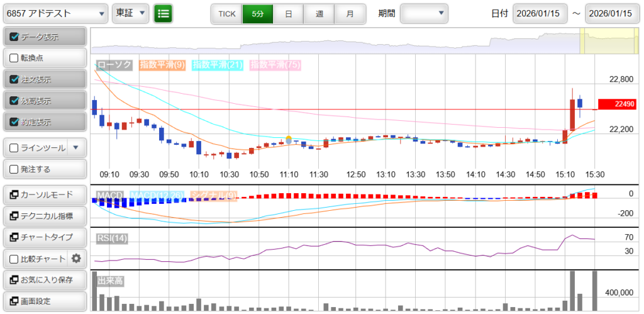This screenshot has height=314, width=644.
Task: Click the yellow marker on the chart
Action: (289, 138)
